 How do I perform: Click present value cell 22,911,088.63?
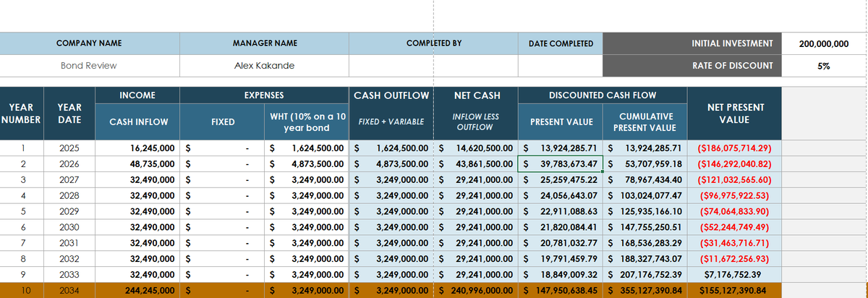[561, 211]
